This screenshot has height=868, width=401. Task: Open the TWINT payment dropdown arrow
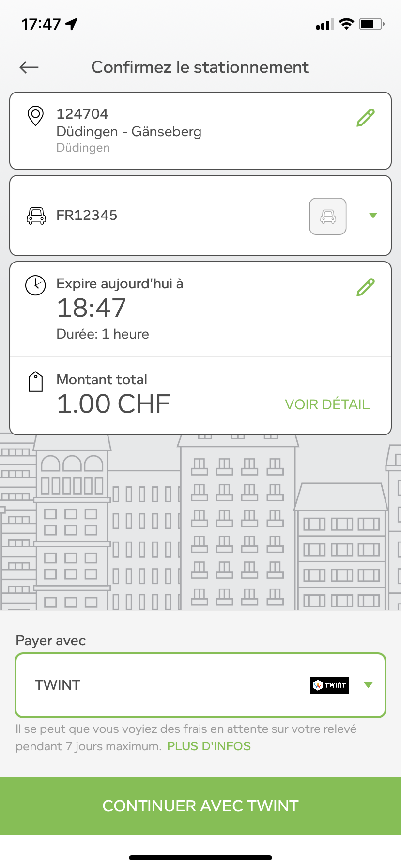(368, 685)
